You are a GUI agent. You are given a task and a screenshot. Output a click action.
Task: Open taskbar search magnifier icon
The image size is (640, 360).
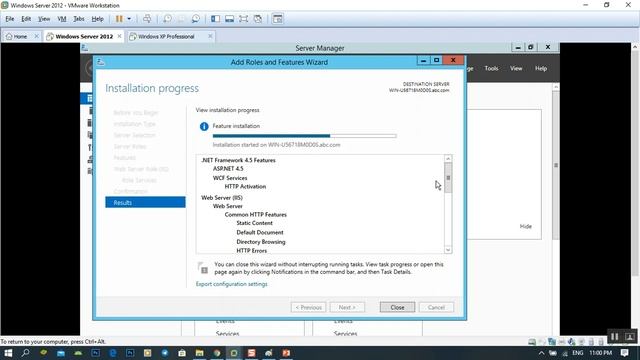pyautogui.click(x=25, y=353)
